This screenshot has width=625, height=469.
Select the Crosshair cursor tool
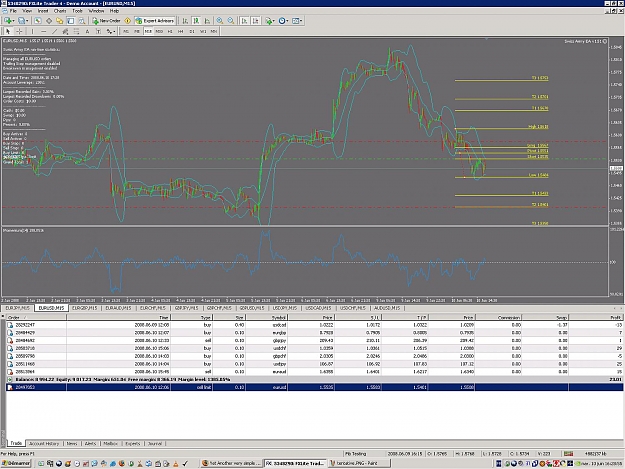coord(19,31)
